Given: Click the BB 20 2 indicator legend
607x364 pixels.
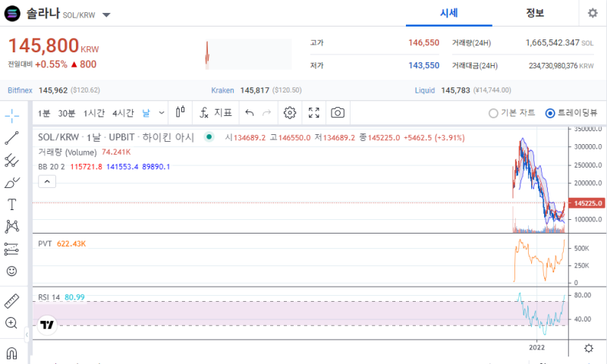Looking at the screenshot, I should pyautogui.click(x=52, y=167).
